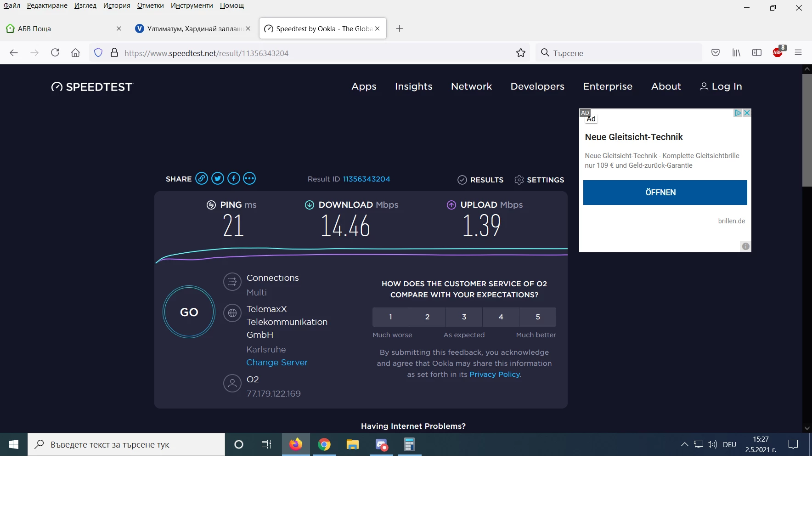Open the Windows notification center
This screenshot has width=812, height=511.
pos(793,444)
